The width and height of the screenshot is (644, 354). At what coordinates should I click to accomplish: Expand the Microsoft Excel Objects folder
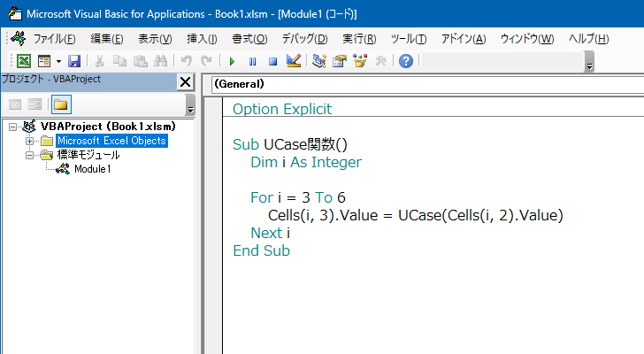click(x=29, y=141)
